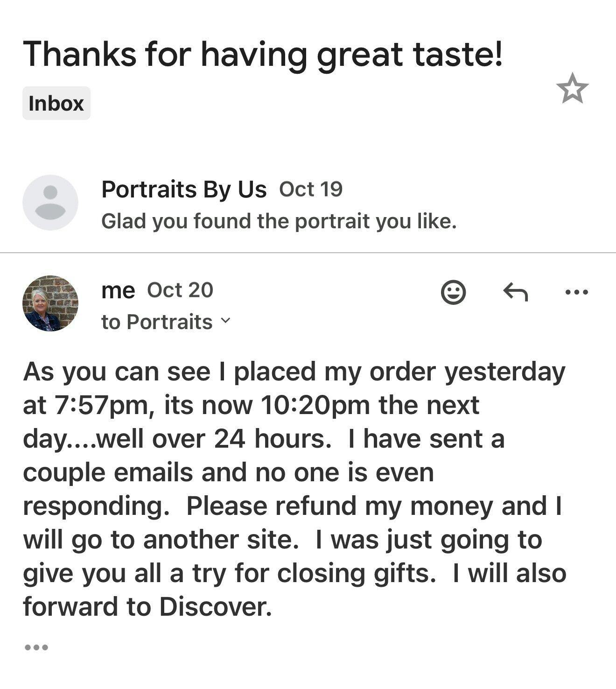Click the "forward to Discover" last line
This screenshot has width=616, height=689.
[147, 607]
